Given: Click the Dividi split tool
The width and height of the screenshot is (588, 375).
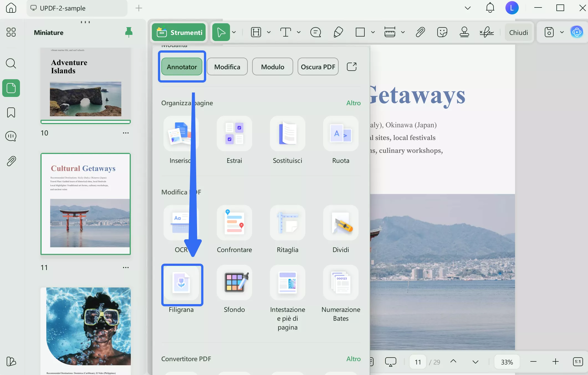Looking at the screenshot, I should pyautogui.click(x=341, y=223).
